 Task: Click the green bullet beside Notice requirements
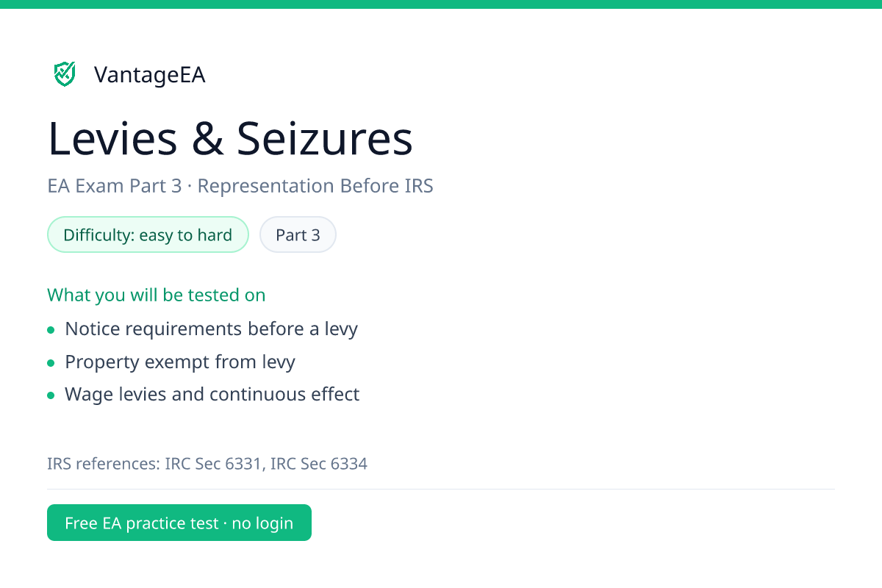pyautogui.click(x=51, y=330)
